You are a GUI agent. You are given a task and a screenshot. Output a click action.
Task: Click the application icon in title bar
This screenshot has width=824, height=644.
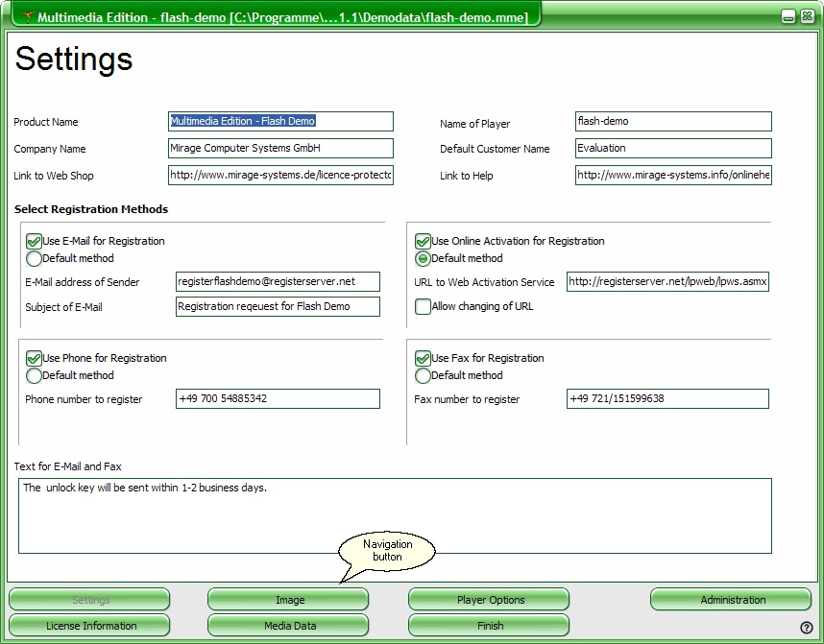pyautogui.click(x=28, y=17)
